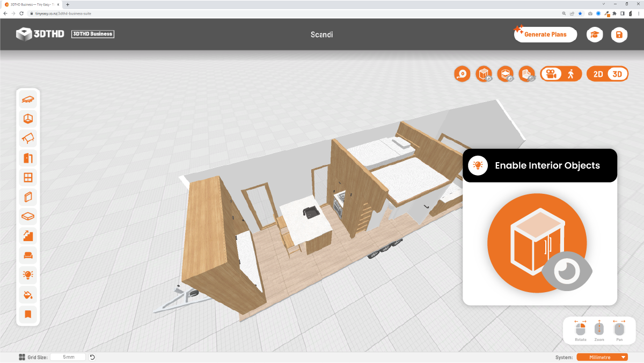
Task: Open the Millimetre system dropdown
Action: coord(602,357)
